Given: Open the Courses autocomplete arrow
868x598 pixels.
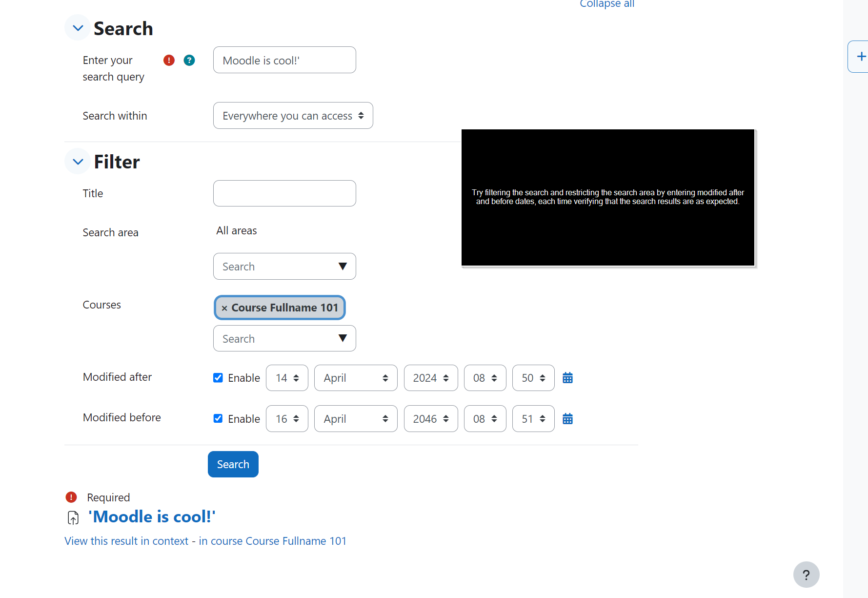Looking at the screenshot, I should coord(343,338).
